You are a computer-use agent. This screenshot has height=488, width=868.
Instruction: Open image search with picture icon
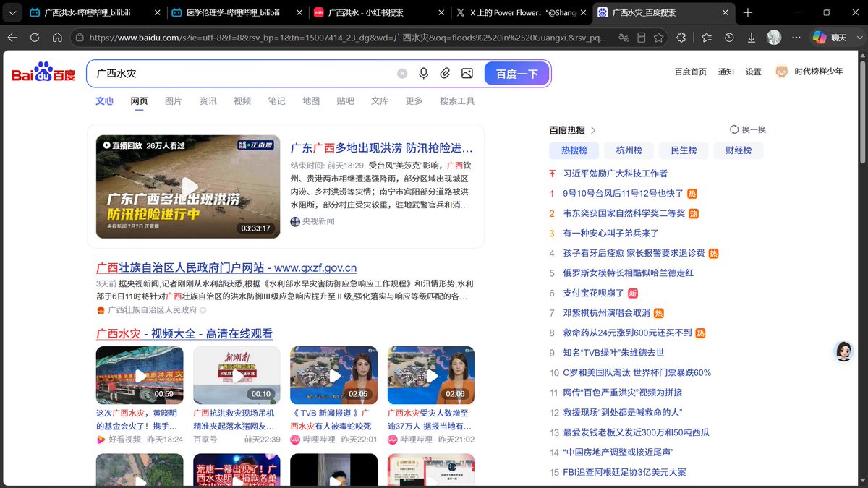click(x=467, y=73)
